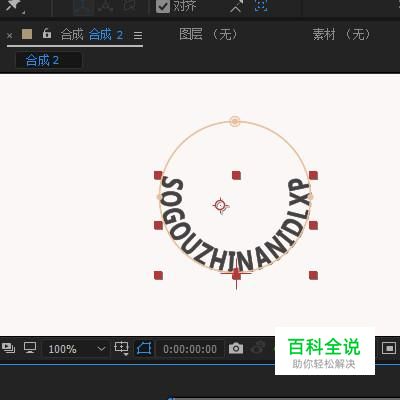Switch to the 素材 (无) tab

click(x=342, y=34)
